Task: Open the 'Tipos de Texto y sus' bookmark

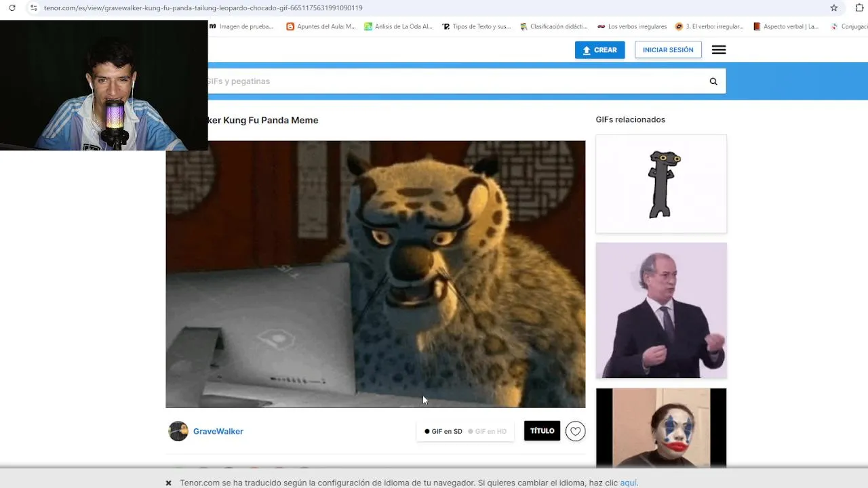Action: 476,26
